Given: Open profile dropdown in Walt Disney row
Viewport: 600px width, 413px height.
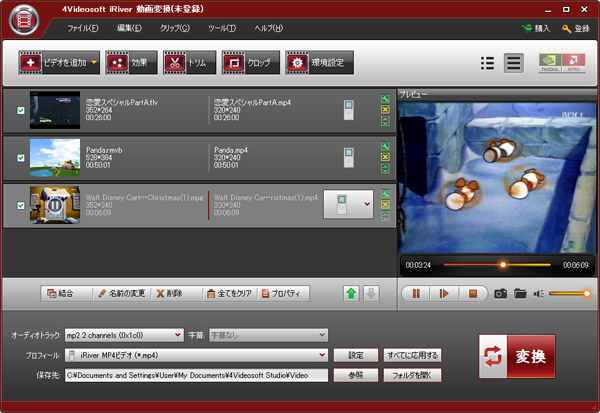Looking at the screenshot, I should 367,204.
